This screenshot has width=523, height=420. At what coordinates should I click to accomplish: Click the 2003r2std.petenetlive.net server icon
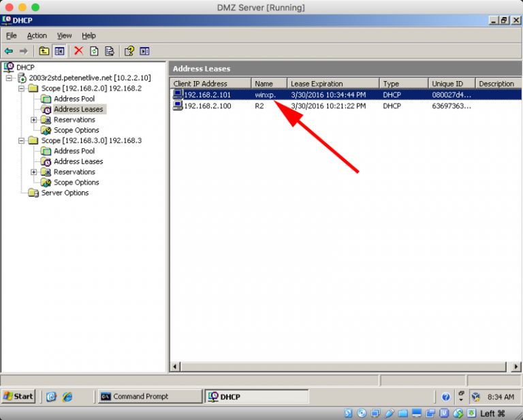22,78
